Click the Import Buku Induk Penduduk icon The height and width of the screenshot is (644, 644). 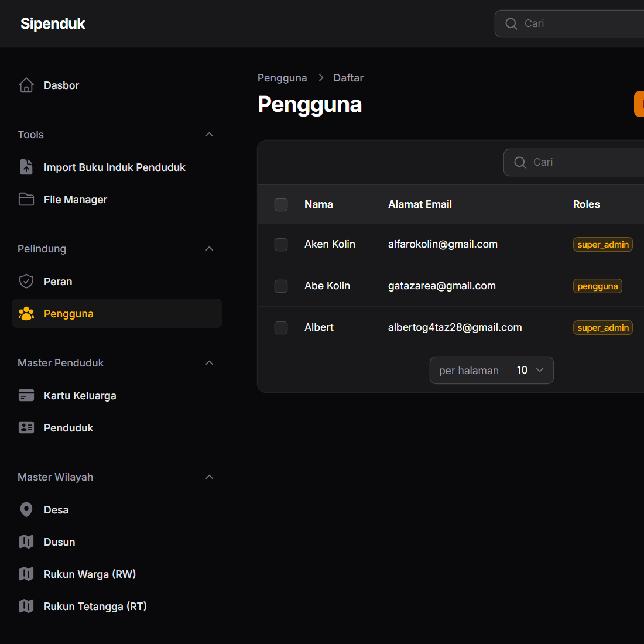coord(26,167)
